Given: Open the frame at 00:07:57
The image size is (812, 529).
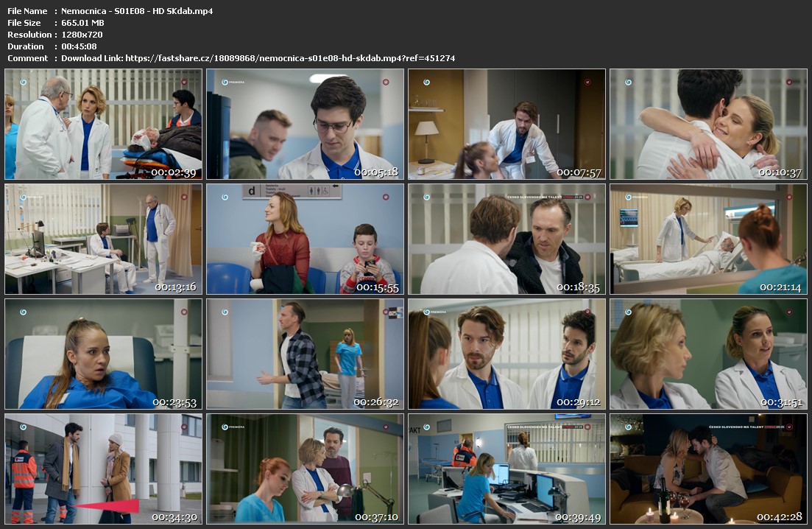Looking at the screenshot, I should point(506,125).
